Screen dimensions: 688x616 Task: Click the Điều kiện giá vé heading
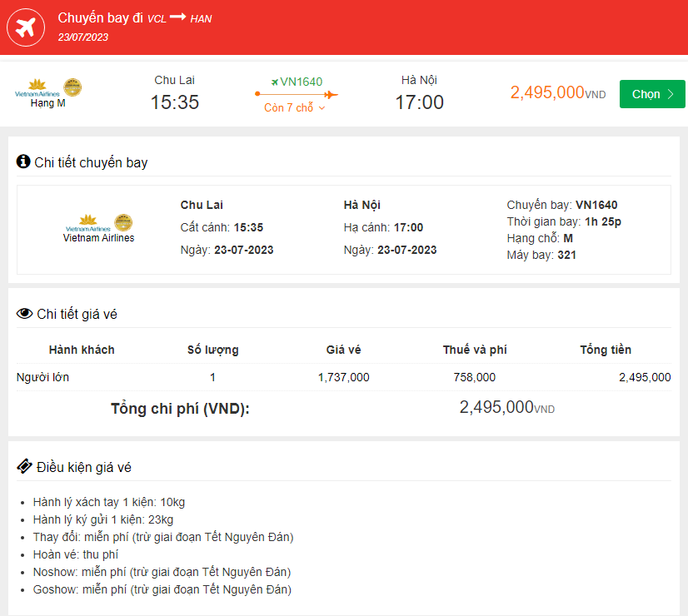coord(83,467)
